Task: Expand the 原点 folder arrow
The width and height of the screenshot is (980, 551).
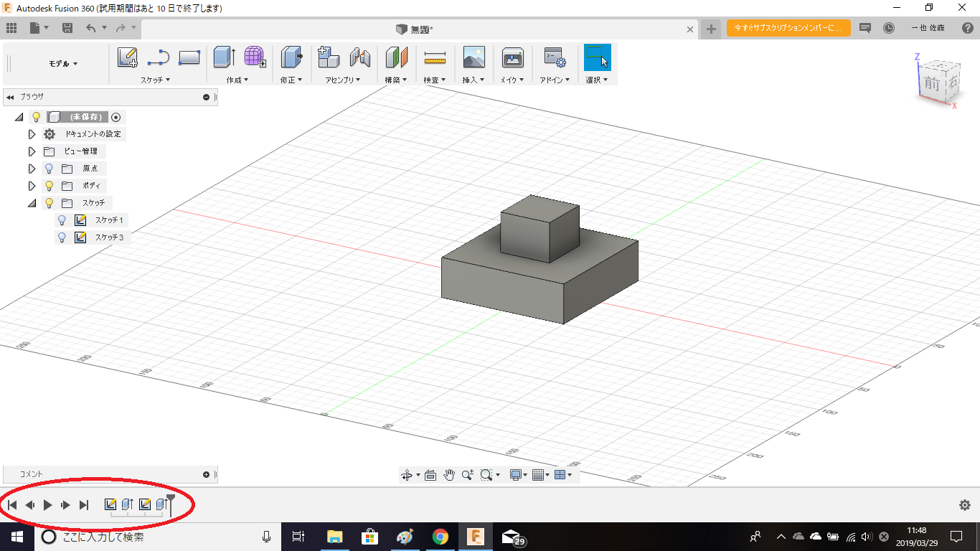Action: tap(32, 169)
